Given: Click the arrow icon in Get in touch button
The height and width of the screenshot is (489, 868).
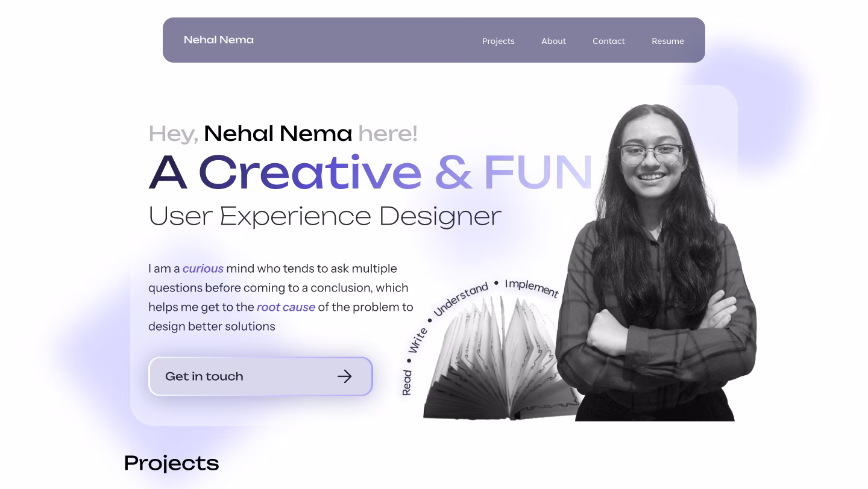Looking at the screenshot, I should point(345,376).
